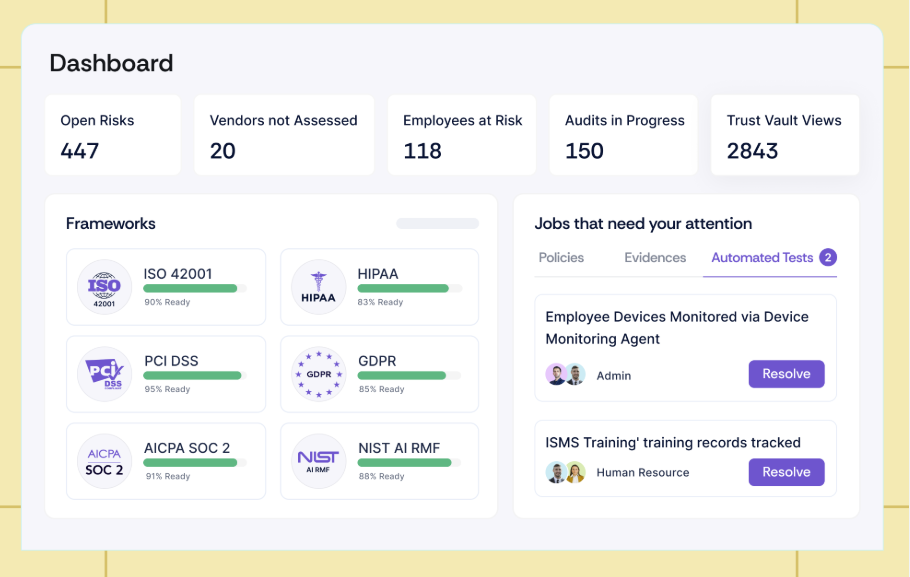Click the '85% Ready' label
Image resolution: width=910 pixels, height=577 pixels.
click(381, 390)
